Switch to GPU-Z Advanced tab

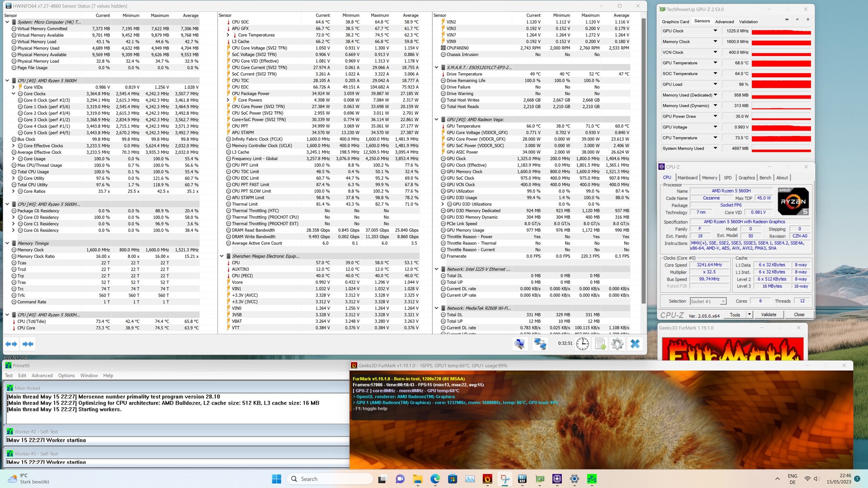(x=724, y=22)
